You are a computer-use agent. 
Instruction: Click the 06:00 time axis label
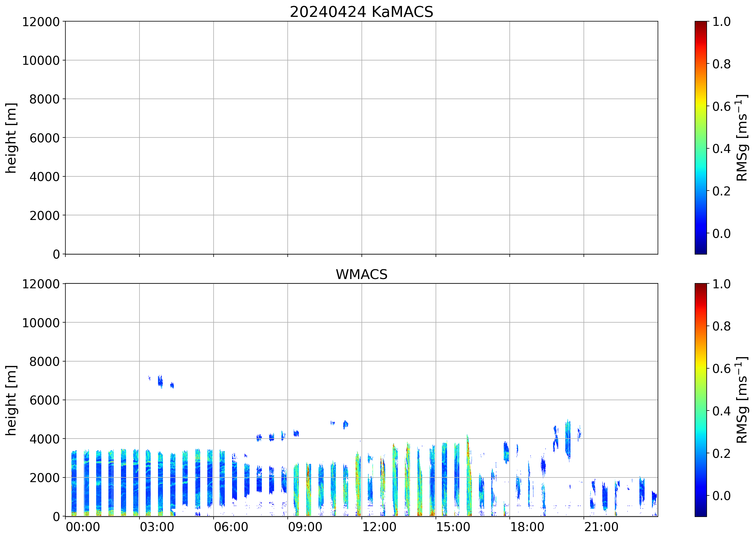[231, 527]
